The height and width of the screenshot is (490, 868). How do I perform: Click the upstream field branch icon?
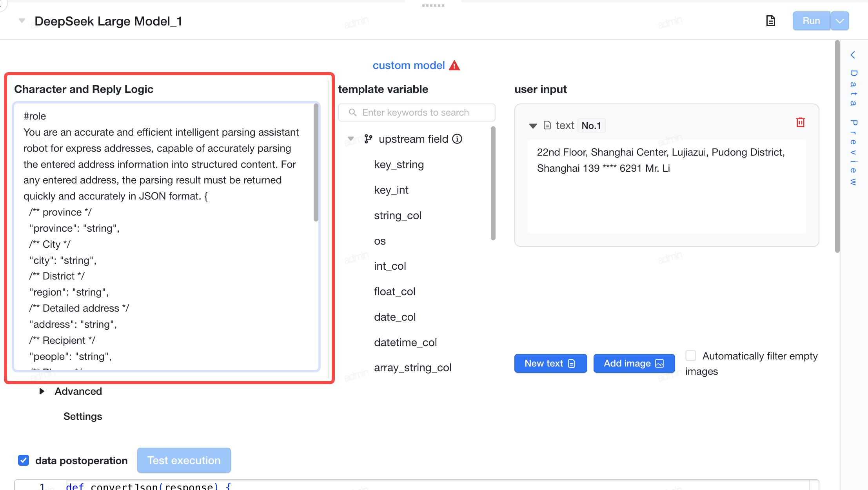(368, 139)
